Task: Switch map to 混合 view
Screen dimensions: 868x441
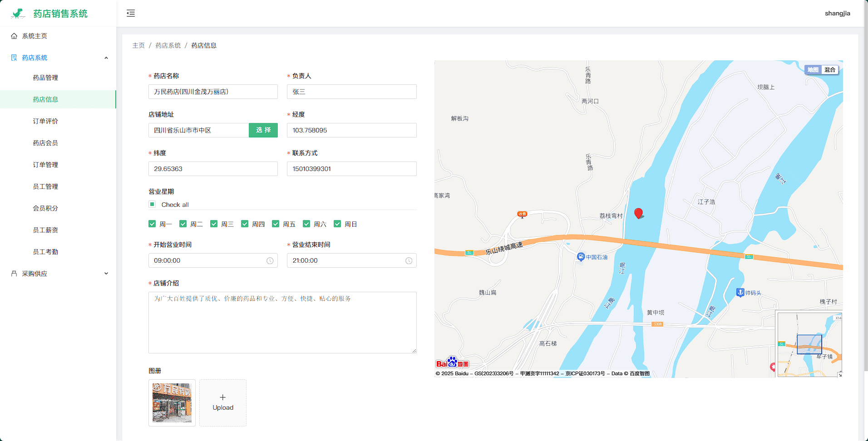Action: [x=830, y=70]
